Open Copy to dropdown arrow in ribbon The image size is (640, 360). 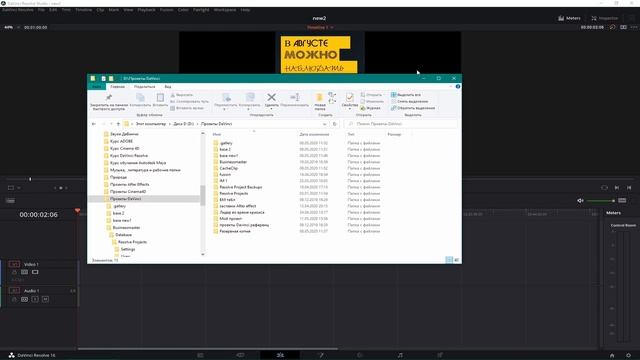pos(248,109)
